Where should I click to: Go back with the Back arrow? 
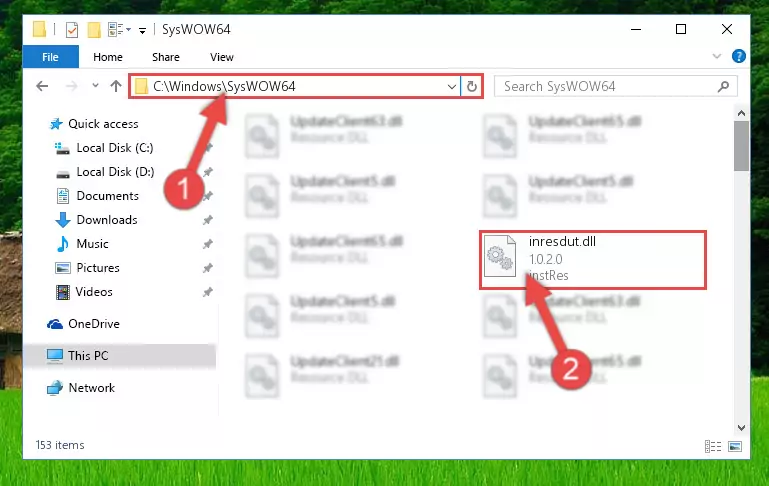pyautogui.click(x=42, y=86)
